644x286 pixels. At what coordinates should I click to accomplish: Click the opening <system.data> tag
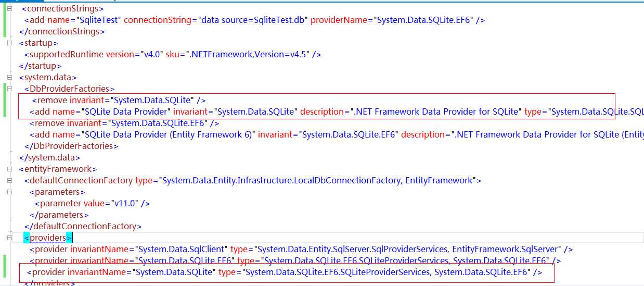[x=48, y=77]
